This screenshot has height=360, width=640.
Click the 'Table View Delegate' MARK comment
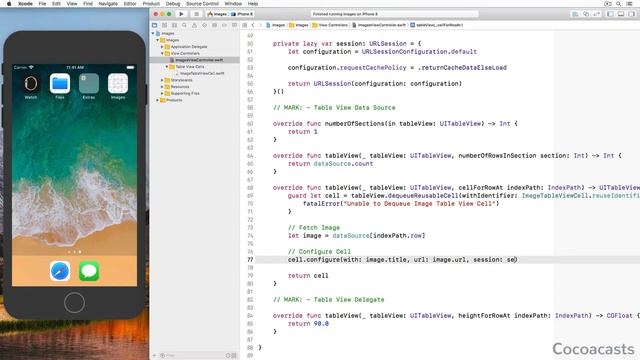[x=329, y=300]
